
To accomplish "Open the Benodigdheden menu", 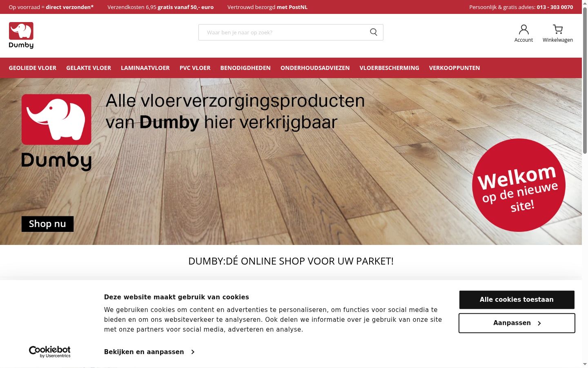I will [245, 68].
